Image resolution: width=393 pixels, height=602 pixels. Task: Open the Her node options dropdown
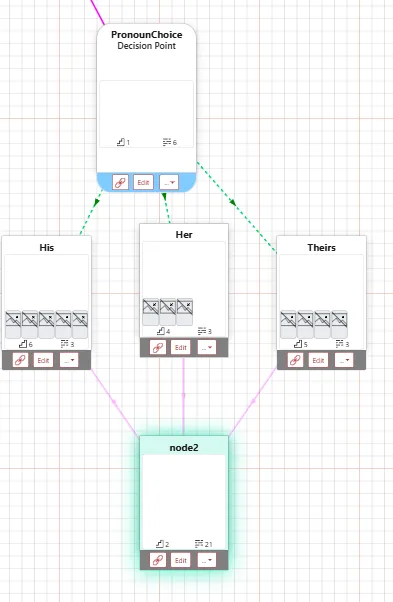click(207, 347)
